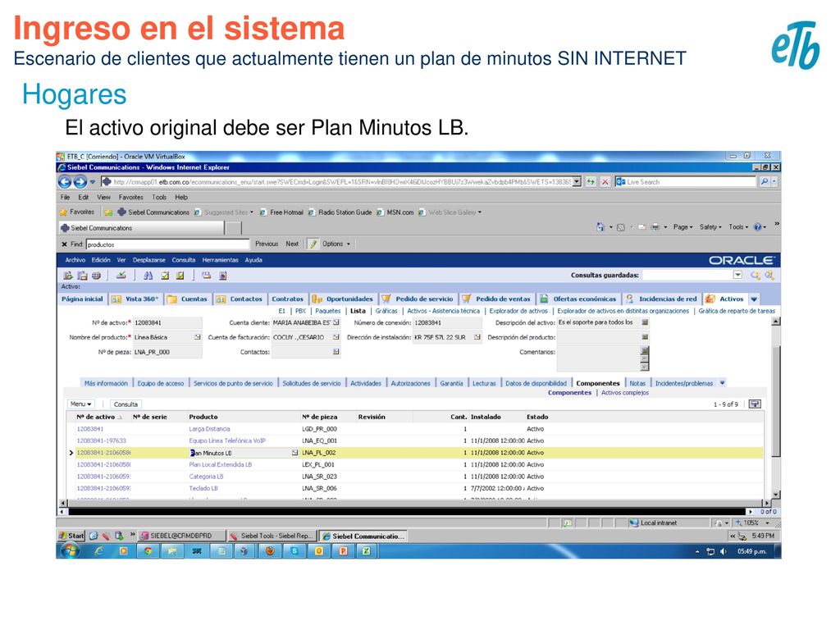The image size is (840, 630).
Task: Click the first Siebel toolbar icon
Action: pos(68,276)
